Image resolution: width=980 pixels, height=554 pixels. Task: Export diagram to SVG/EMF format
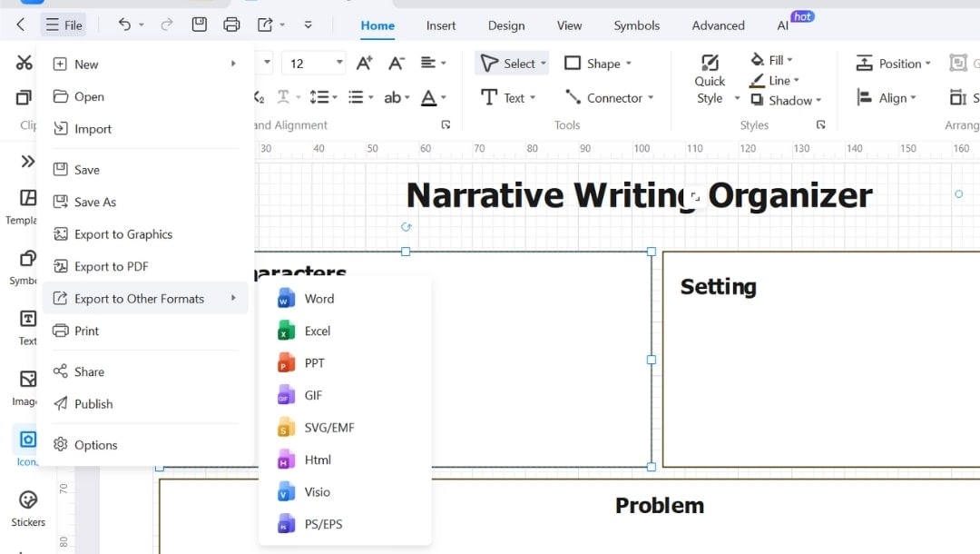pos(345,427)
